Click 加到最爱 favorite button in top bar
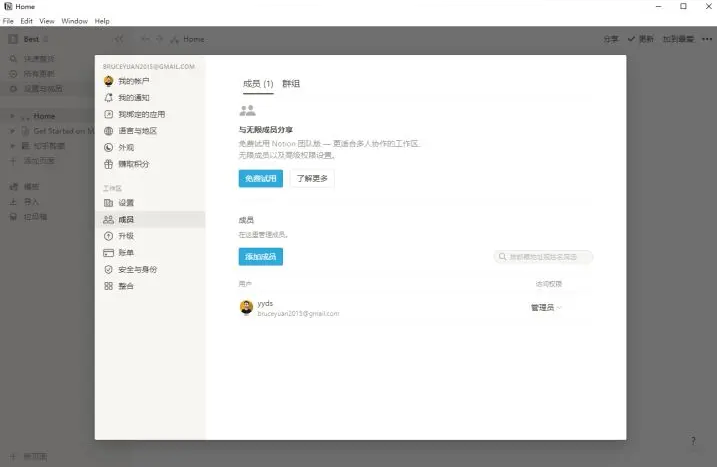 (679, 39)
